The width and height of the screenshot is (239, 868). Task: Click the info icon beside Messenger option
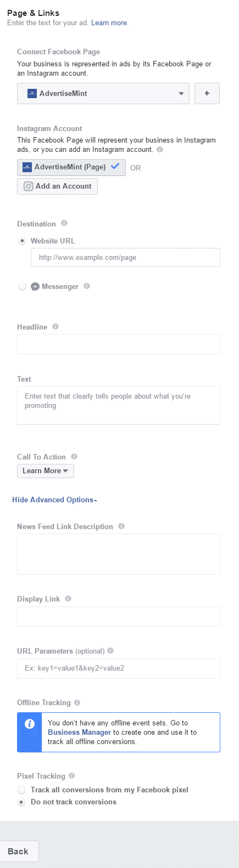click(x=87, y=286)
